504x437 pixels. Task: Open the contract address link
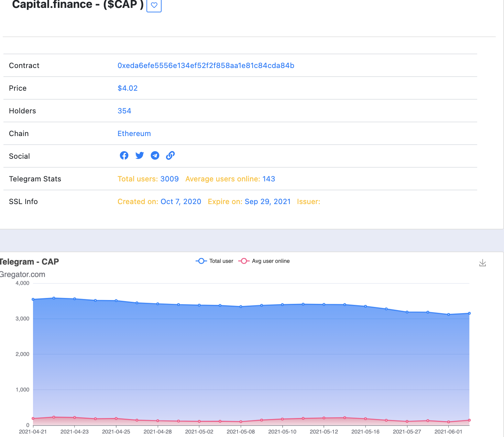(206, 66)
